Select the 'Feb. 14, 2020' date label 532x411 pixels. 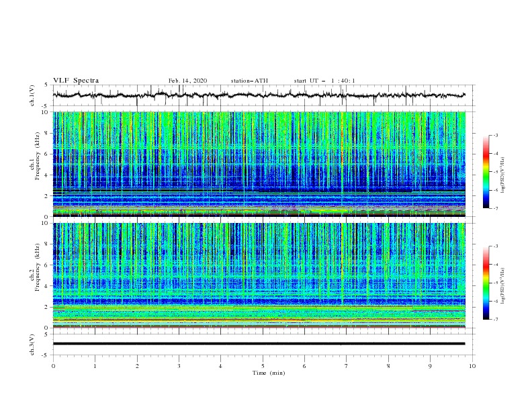(187, 81)
